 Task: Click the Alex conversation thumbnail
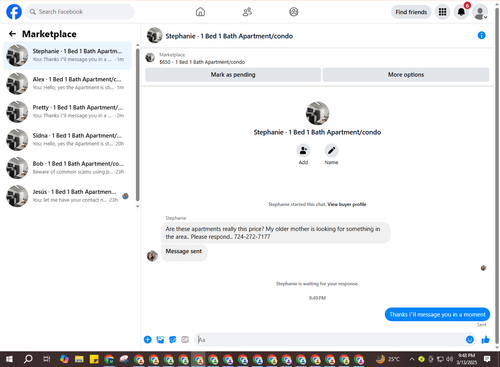[x=17, y=84]
